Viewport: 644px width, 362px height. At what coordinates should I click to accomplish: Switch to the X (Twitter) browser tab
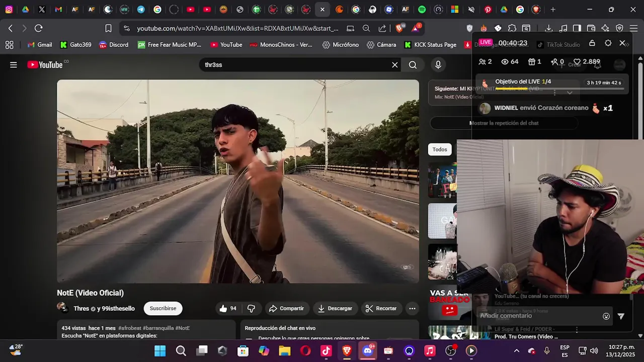pos(42,9)
